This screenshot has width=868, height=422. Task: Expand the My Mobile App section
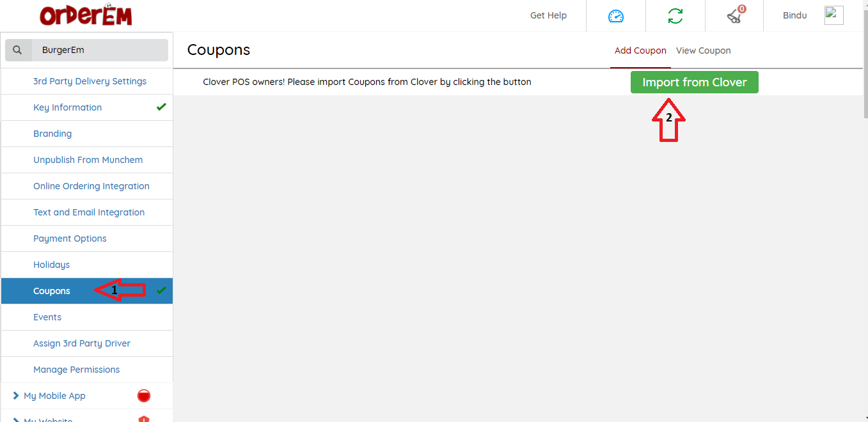tap(54, 396)
